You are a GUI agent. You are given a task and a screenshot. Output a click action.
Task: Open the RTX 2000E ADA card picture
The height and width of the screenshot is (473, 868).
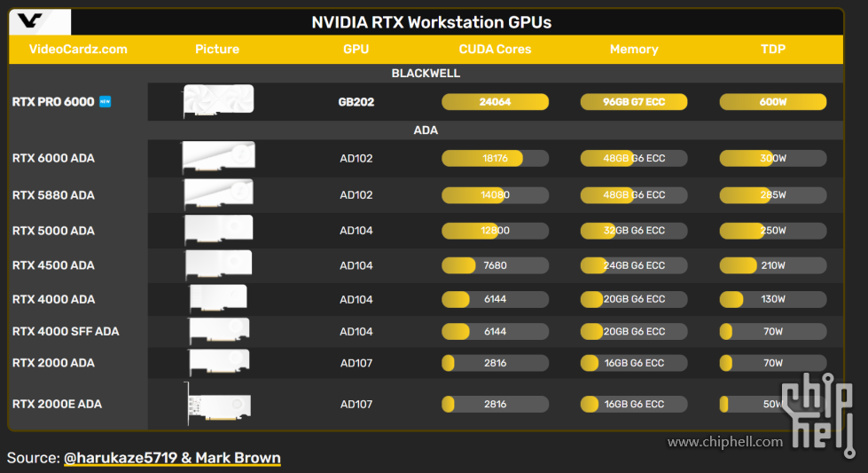pos(218,404)
